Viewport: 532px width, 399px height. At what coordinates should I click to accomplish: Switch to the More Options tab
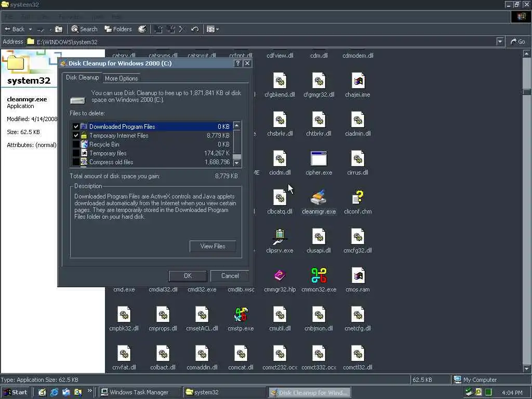point(122,78)
